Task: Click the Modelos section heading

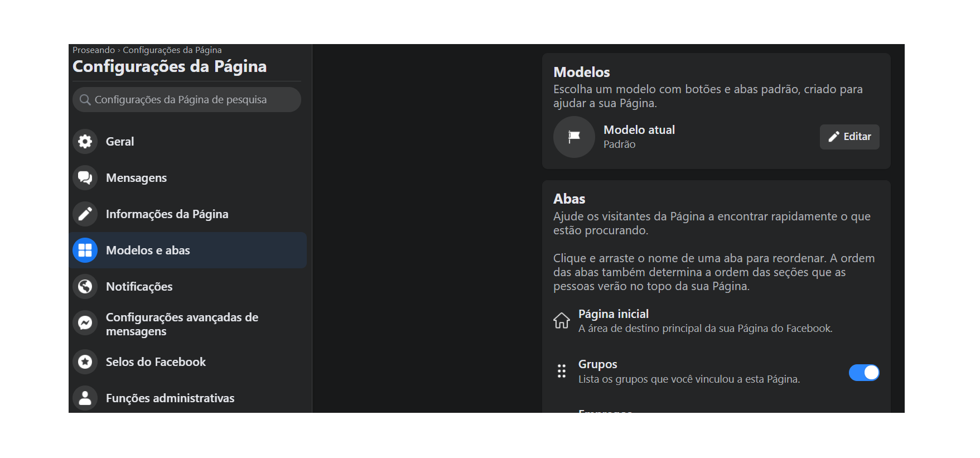Action: tap(582, 73)
